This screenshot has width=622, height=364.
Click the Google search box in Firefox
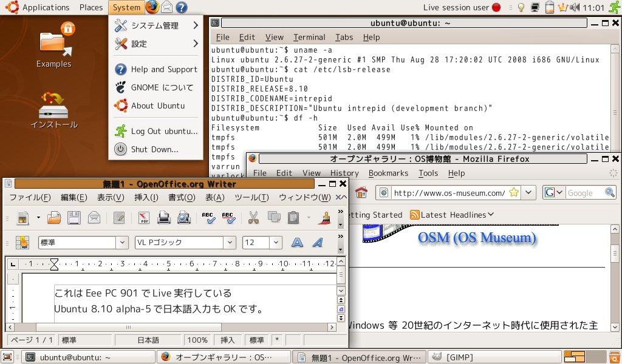click(586, 193)
